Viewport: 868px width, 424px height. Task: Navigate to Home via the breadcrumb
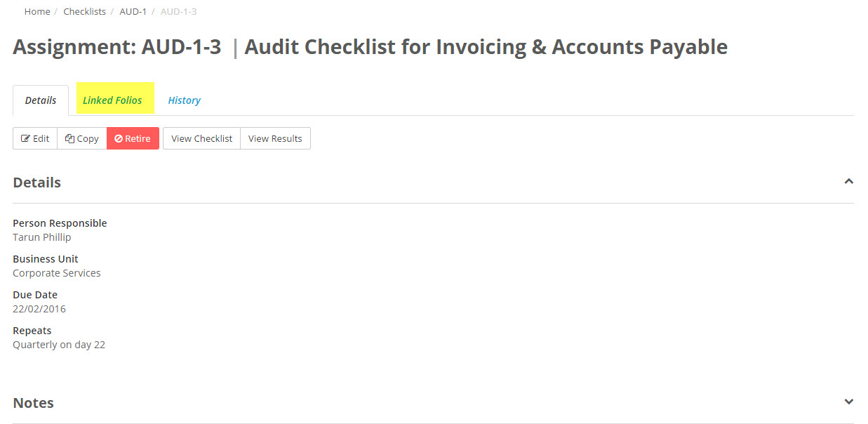pyautogui.click(x=36, y=11)
